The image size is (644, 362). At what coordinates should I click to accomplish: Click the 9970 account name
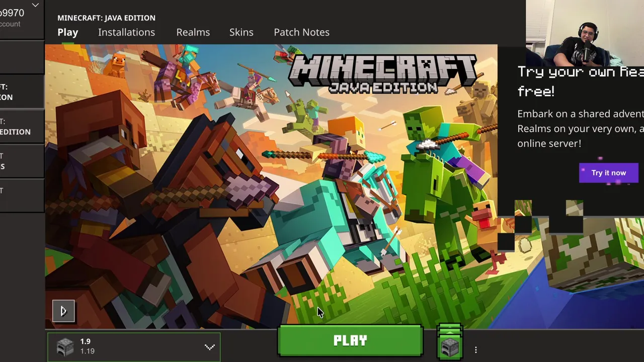tap(12, 13)
